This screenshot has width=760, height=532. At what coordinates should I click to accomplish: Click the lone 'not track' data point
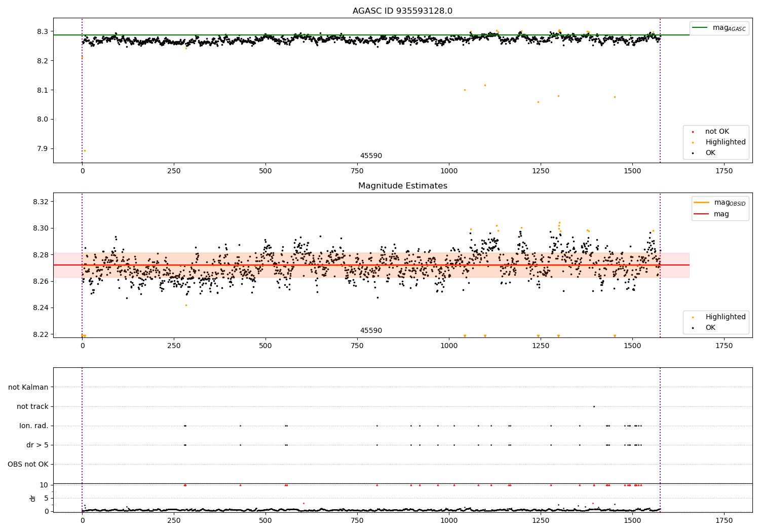point(594,406)
